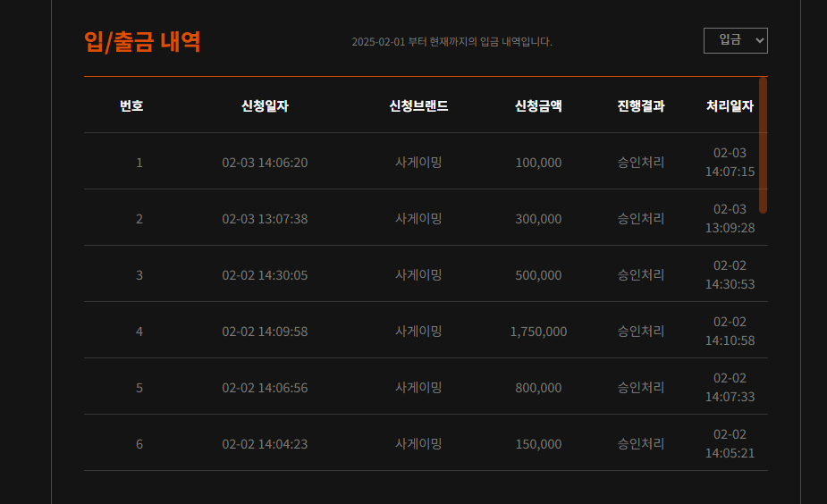
Task: Click the 번호 column header
Action: point(131,106)
